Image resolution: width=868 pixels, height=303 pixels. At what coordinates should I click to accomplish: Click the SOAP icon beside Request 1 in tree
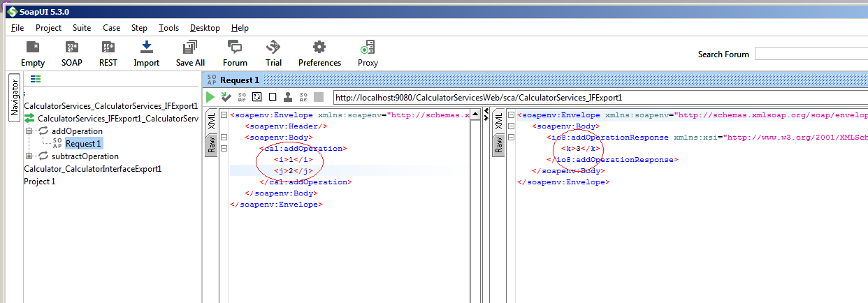(57, 143)
